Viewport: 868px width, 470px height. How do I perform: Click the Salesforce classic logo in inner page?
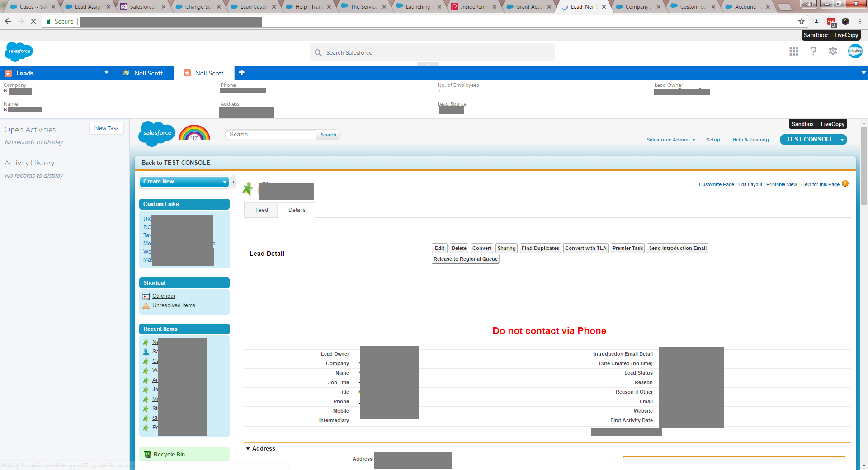[x=156, y=134]
